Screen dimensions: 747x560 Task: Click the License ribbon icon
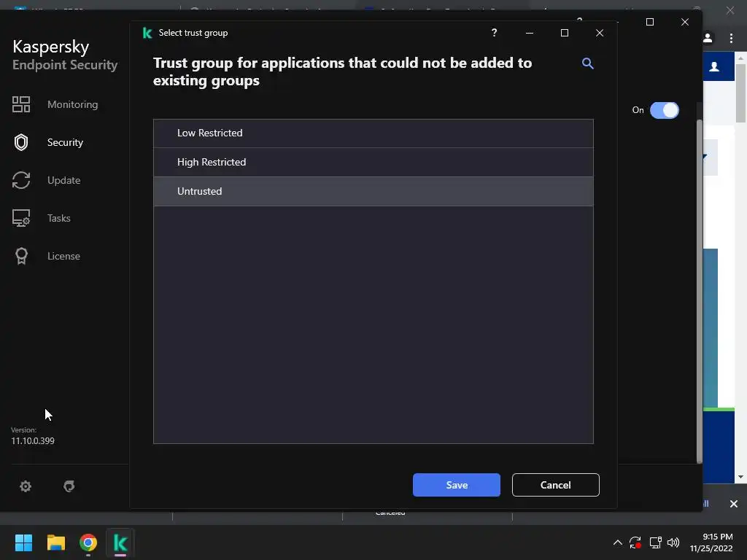(21, 256)
